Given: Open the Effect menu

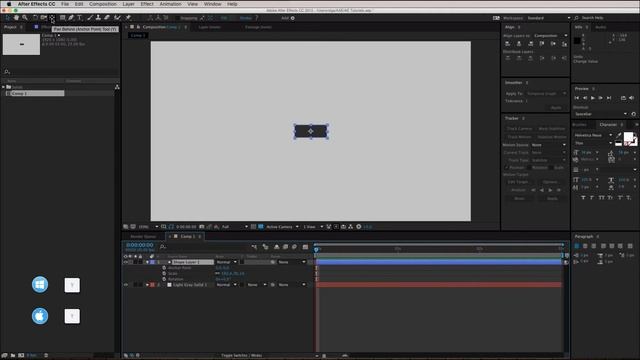Looking at the screenshot, I should coord(147,4).
